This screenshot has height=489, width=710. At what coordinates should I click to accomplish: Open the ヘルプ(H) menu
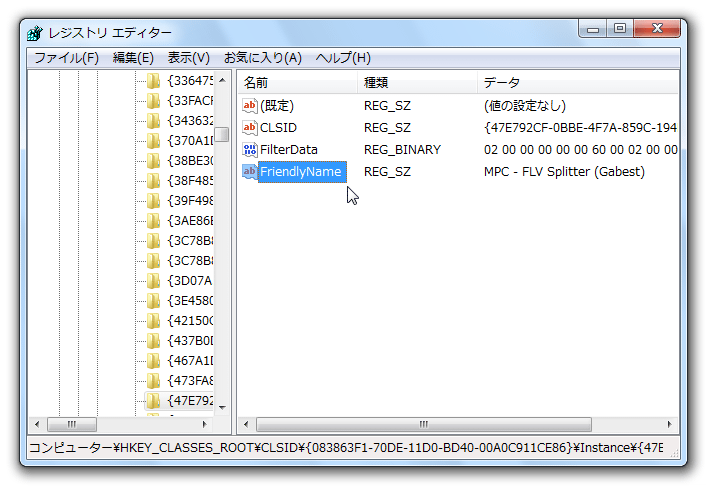pyautogui.click(x=343, y=58)
